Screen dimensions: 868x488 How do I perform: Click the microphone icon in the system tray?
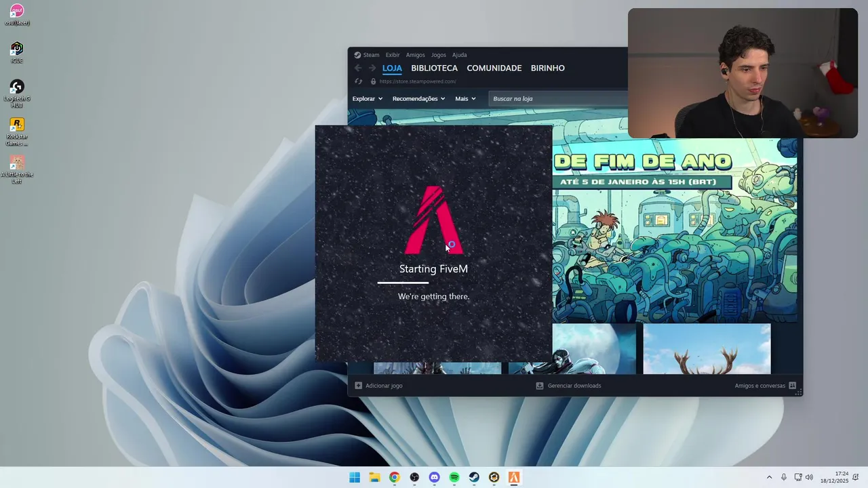point(784,477)
